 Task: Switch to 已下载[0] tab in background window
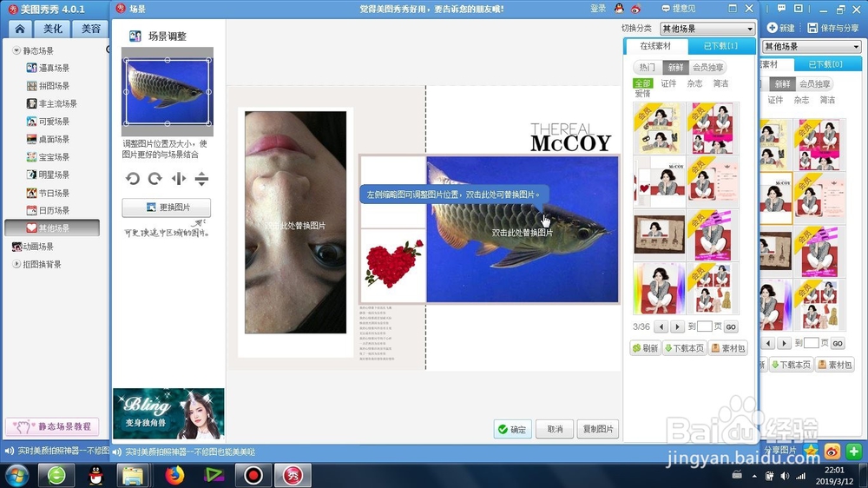pyautogui.click(x=825, y=64)
